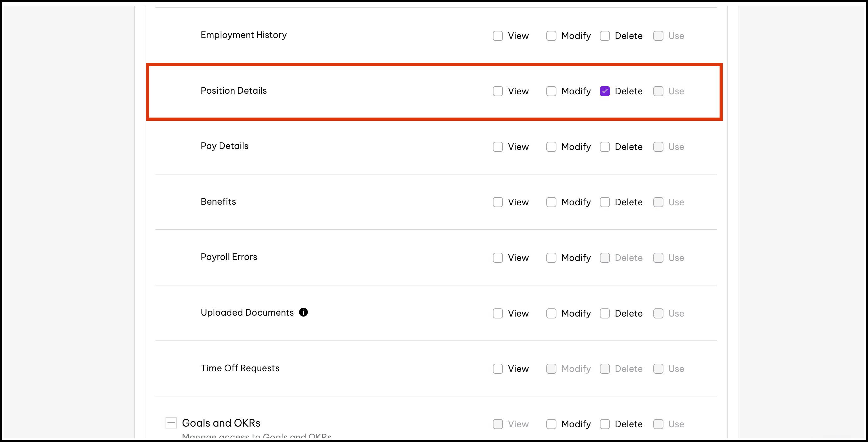Check Modify for Pay Details
Viewport: 868px width, 442px height.
click(551, 147)
